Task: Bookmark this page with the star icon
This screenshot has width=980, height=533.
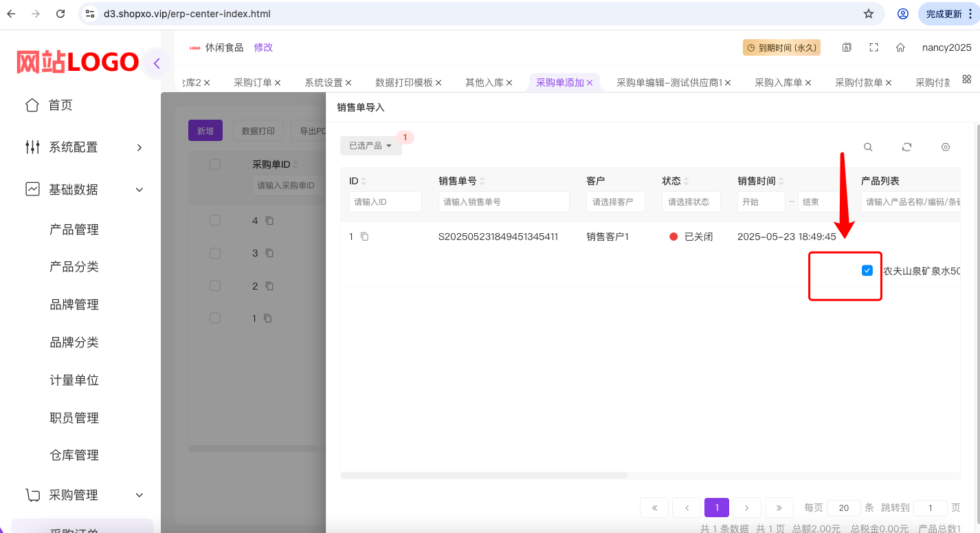Action: point(869,14)
